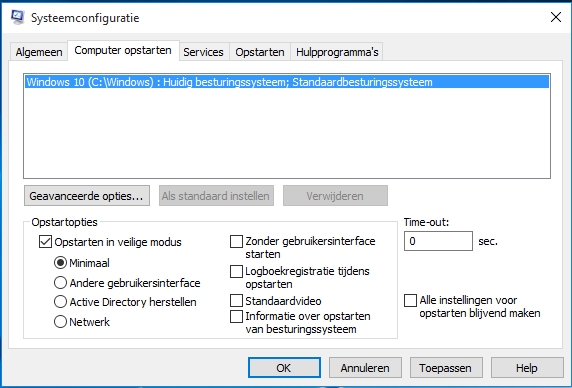The height and width of the screenshot is (388, 572).
Task: Enable Zonder gebruikersinterface starten checkbox
Action: tap(236, 241)
